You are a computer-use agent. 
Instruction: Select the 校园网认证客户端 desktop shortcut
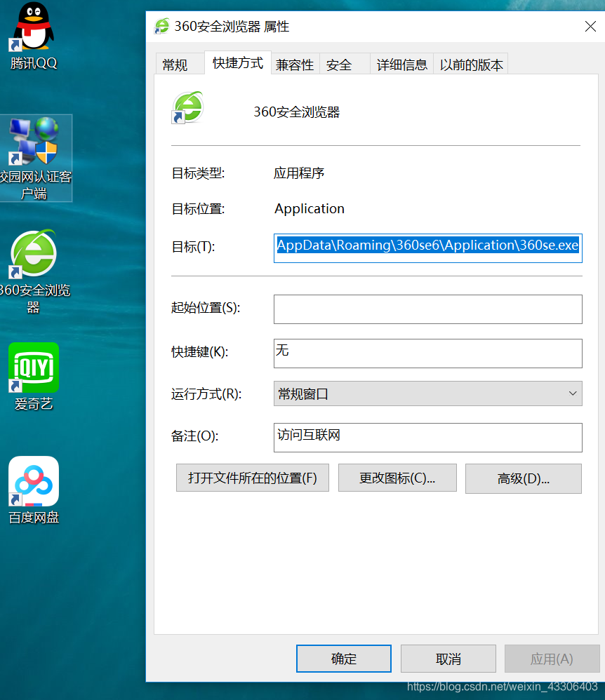point(36,158)
